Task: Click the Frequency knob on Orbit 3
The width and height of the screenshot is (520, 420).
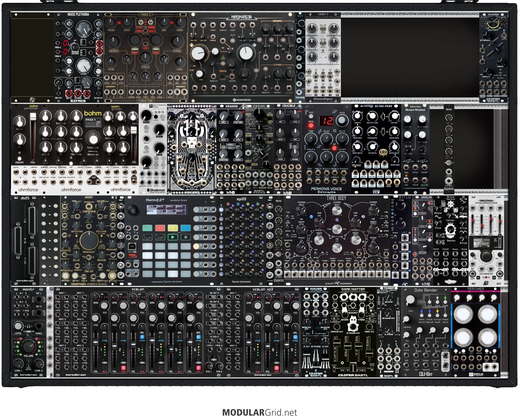Action: pos(312,29)
